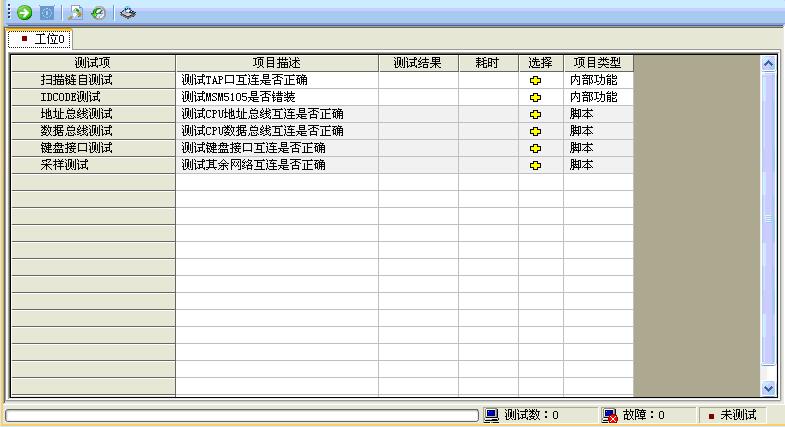The height and width of the screenshot is (427, 785).
Task: Click elapsed time cell for IDCODE测试
Action: (x=488, y=97)
